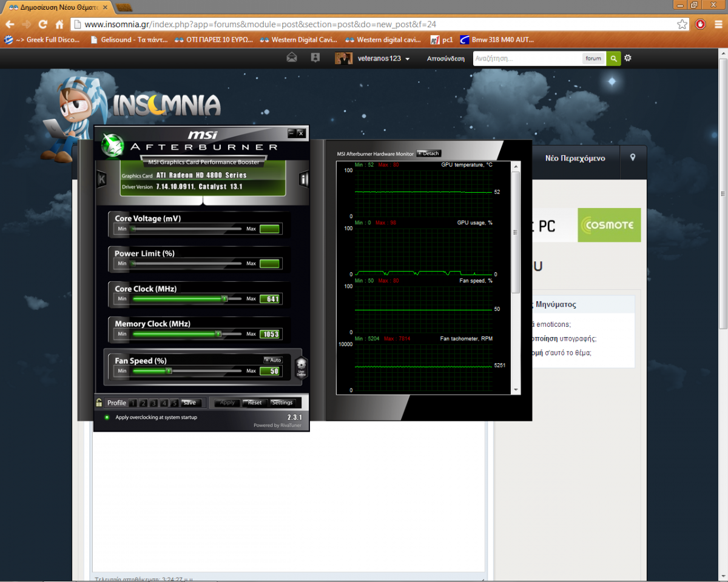Select profile slot 4
The height and width of the screenshot is (582, 728).
(x=164, y=403)
